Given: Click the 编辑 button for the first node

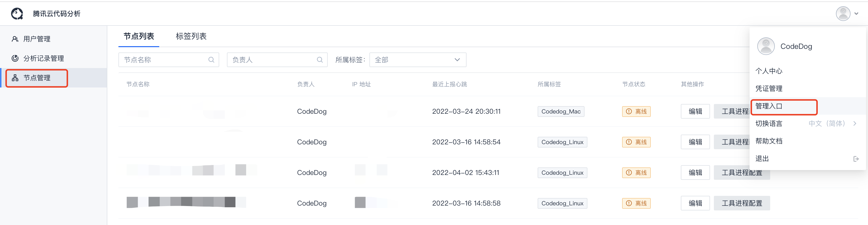Looking at the screenshot, I should pos(695,111).
